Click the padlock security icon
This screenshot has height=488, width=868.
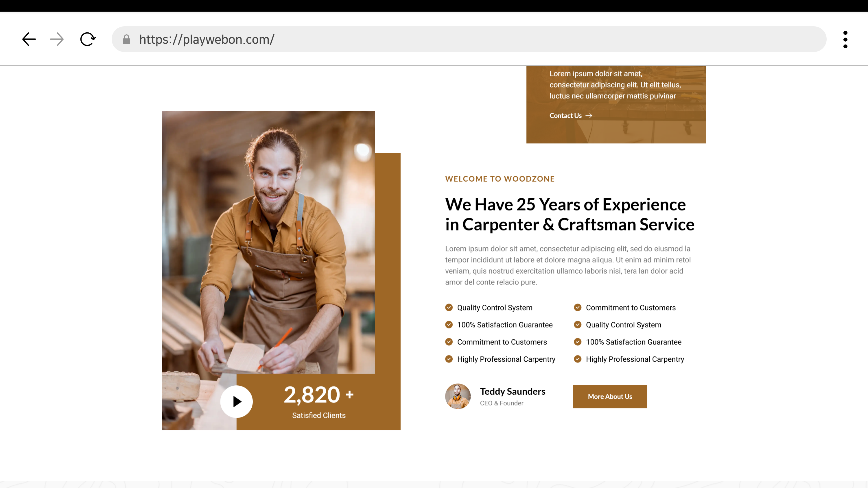click(x=126, y=39)
